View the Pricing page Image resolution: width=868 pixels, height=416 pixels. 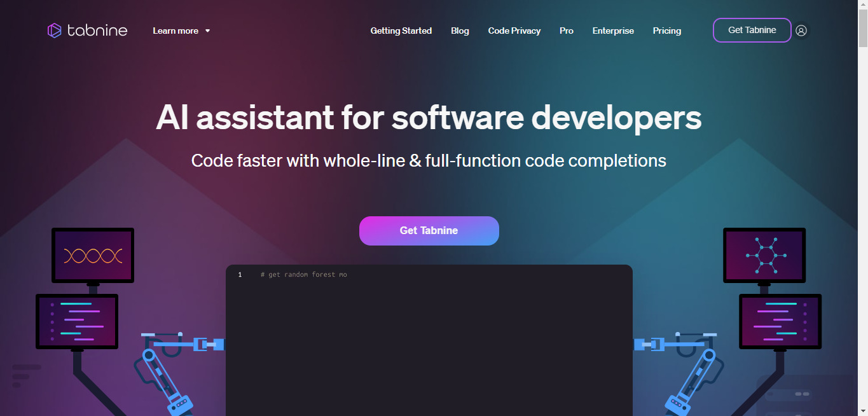pyautogui.click(x=667, y=31)
